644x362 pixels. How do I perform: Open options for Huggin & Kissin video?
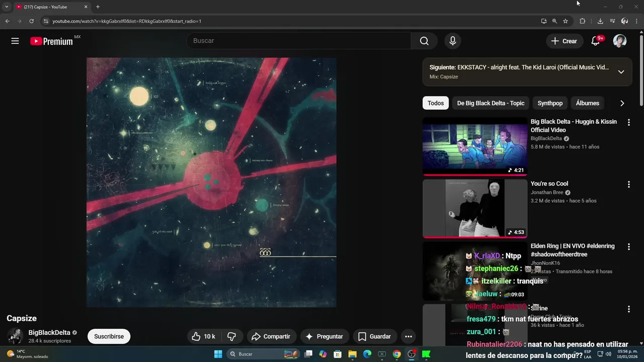pyautogui.click(x=628, y=122)
